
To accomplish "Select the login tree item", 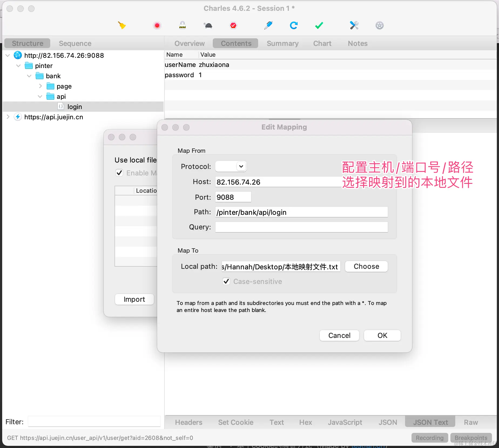I will [83, 107].
